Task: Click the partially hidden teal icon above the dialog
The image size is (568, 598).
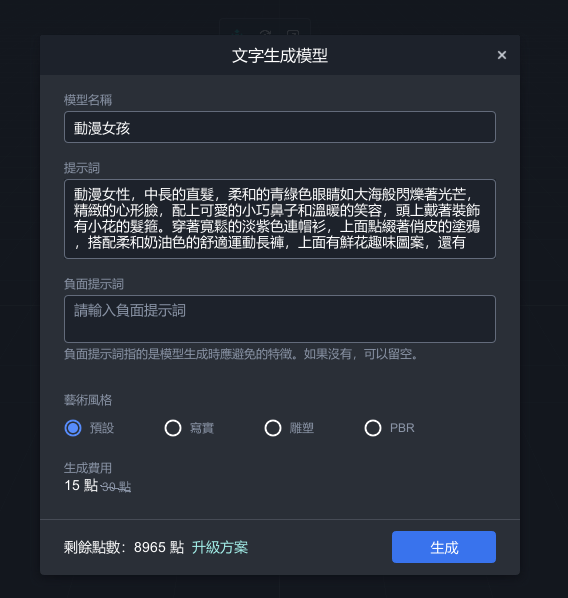Action: click(237, 32)
